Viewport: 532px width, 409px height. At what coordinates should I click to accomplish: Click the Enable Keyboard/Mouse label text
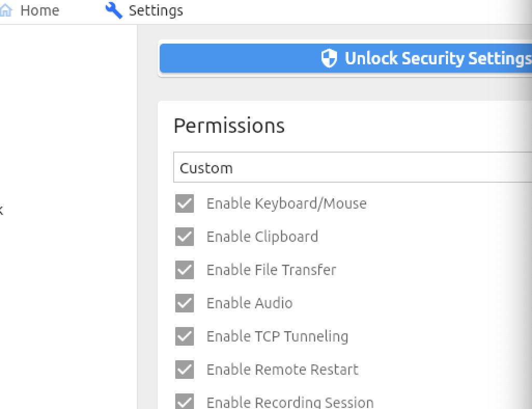click(286, 203)
